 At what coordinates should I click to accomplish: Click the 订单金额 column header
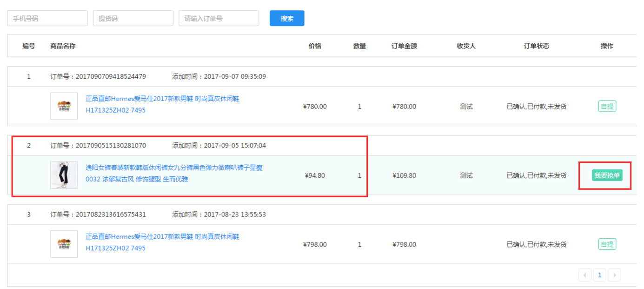coord(404,46)
